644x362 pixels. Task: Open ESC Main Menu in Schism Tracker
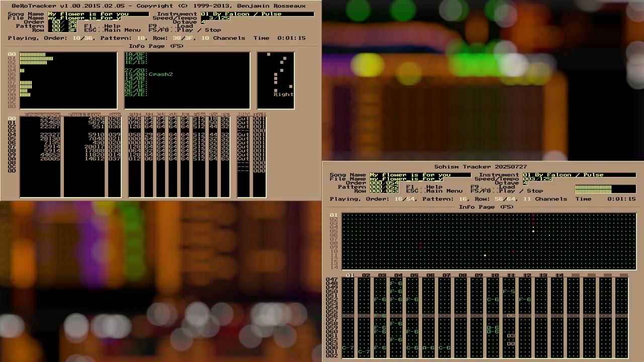(x=434, y=191)
